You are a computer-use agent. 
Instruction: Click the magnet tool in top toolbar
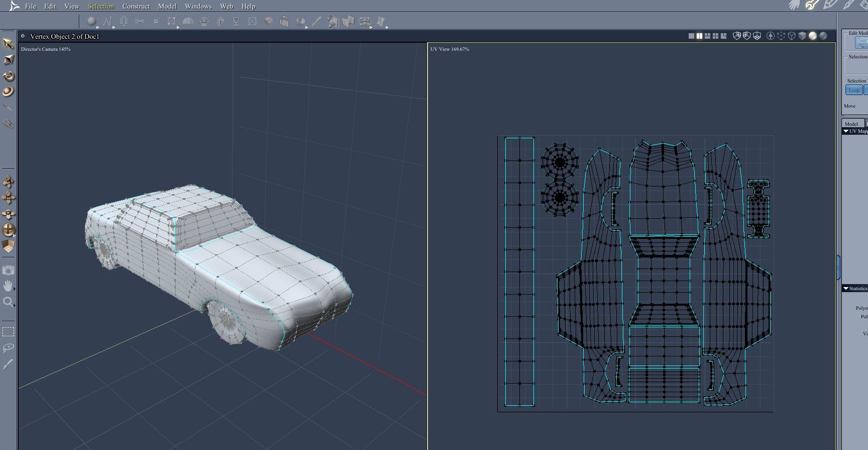click(124, 21)
